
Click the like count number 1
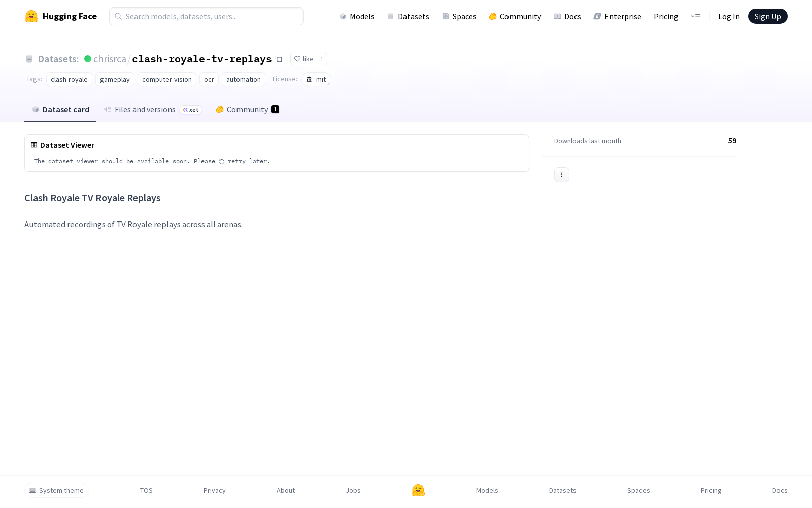pyautogui.click(x=322, y=59)
